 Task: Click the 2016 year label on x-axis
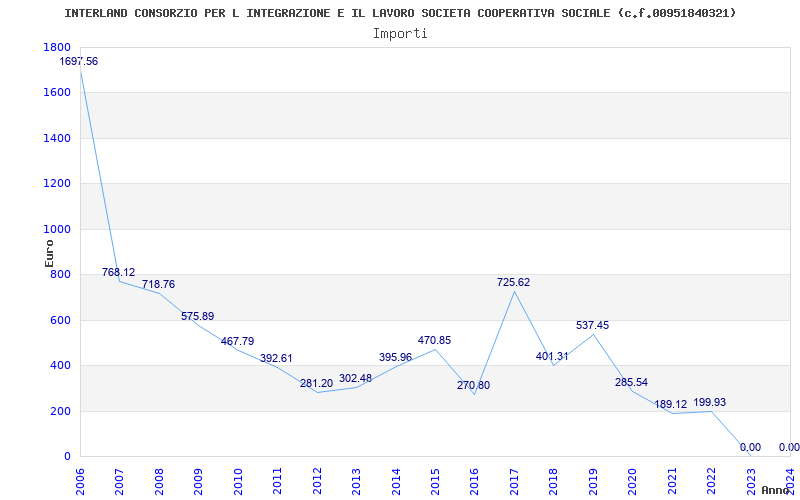[x=474, y=481]
